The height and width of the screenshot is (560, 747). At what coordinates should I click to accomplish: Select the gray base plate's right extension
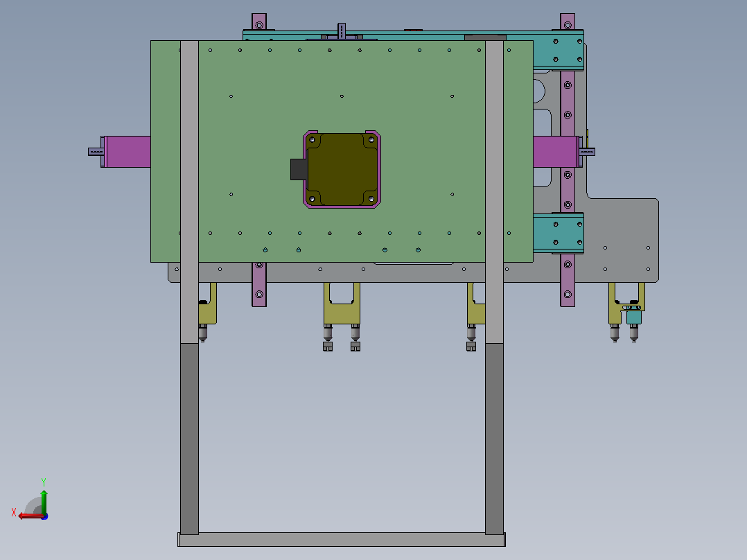click(x=622, y=240)
